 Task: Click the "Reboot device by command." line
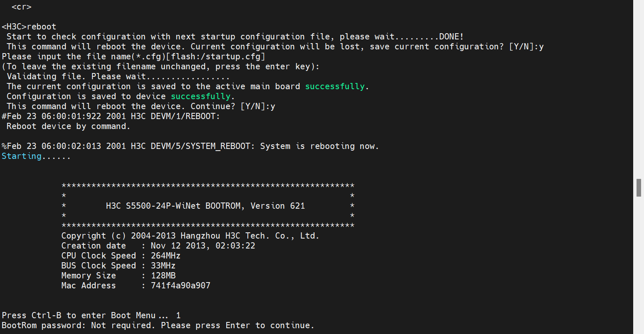coord(68,127)
